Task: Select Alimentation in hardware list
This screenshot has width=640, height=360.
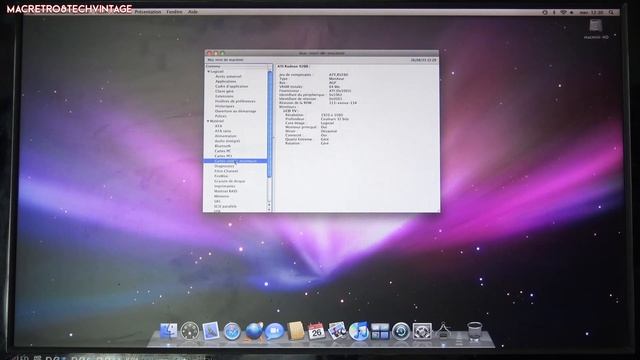Action: [x=225, y=136]
